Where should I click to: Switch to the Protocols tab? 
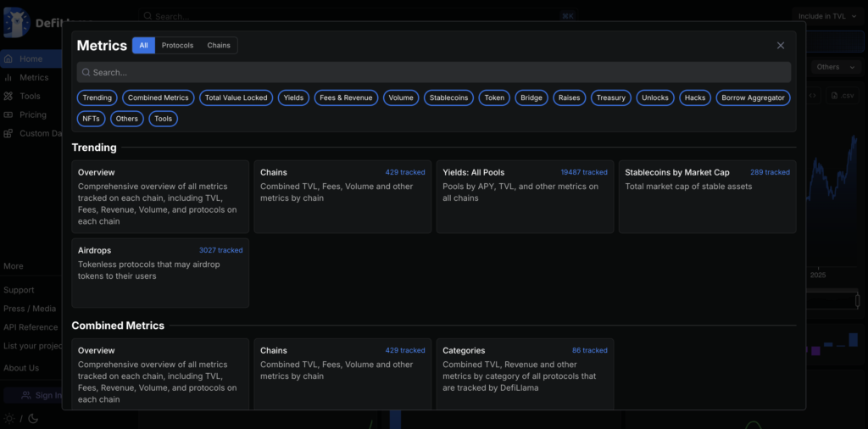coord(178,46)
